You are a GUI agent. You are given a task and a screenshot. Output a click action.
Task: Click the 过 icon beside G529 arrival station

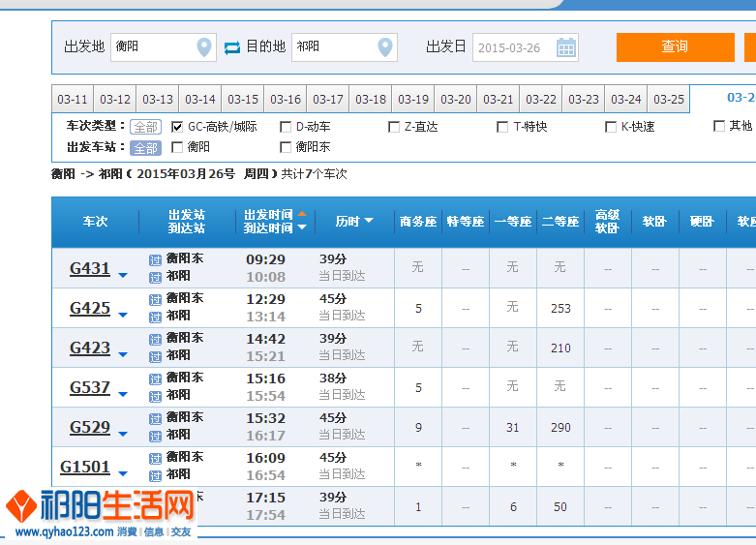pyautogui.click(x=155, y=436)
